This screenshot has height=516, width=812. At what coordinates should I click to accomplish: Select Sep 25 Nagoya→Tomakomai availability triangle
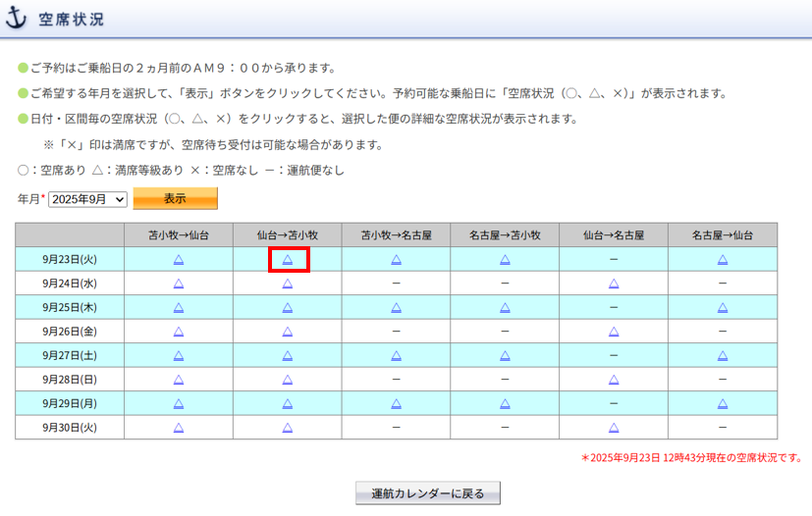point(505,307)
